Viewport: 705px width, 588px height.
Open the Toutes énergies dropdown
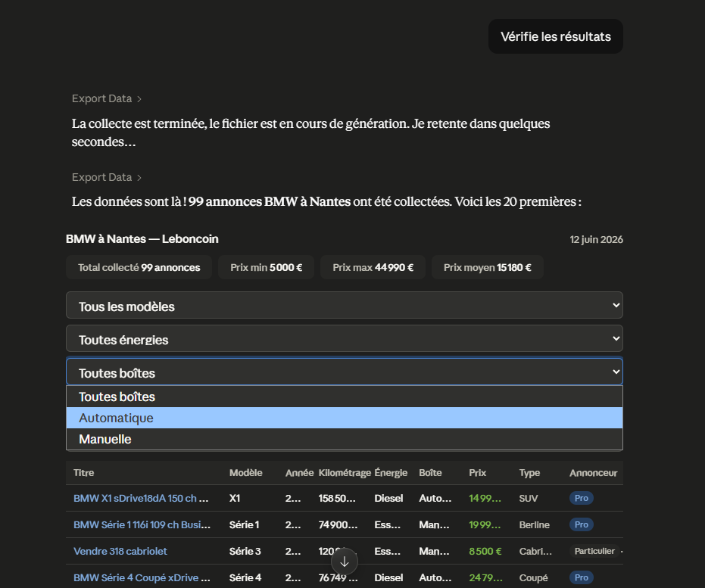pos(345,339)
